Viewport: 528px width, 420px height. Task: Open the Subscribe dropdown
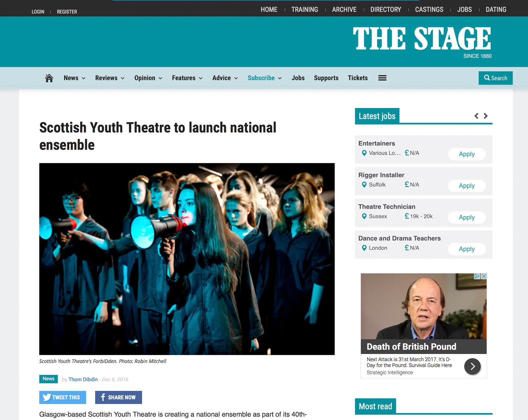click(x=265, y=78)
